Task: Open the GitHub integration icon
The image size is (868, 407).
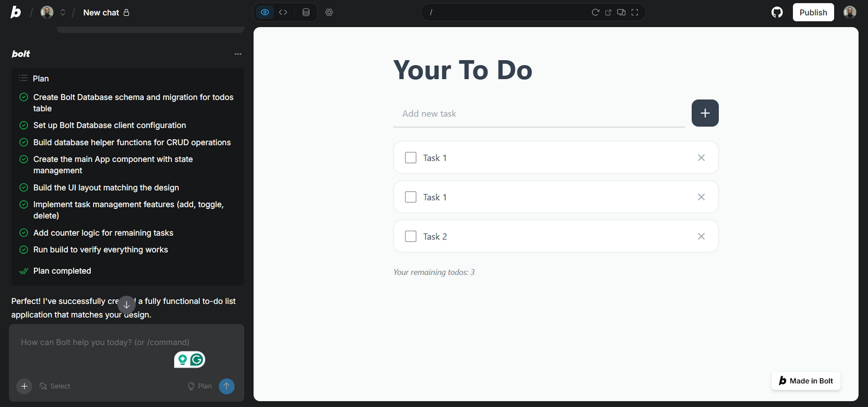Action: pyautogui.click(x=777, y=12)
